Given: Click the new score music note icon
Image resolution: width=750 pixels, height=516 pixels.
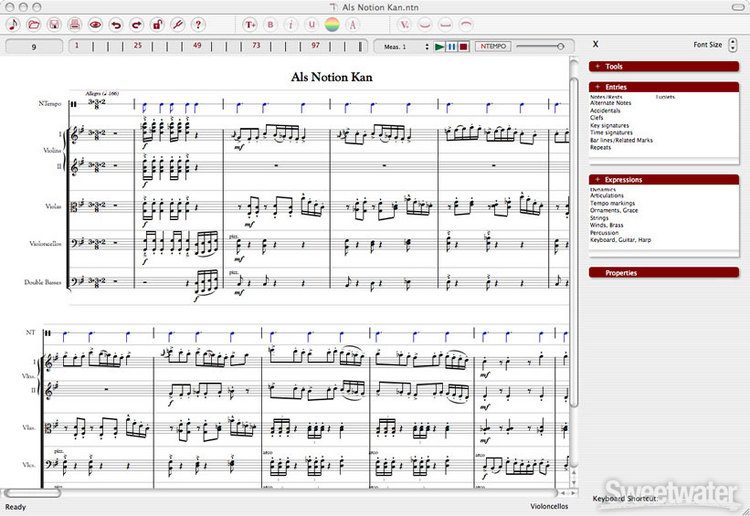Looking at the screenshot, I should (14, 24).
